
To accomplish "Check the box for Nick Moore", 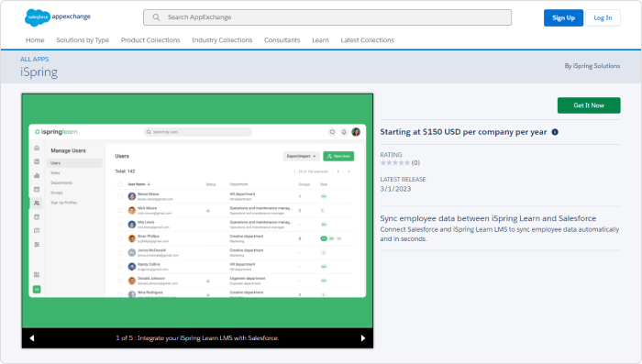I will (120, 211).
